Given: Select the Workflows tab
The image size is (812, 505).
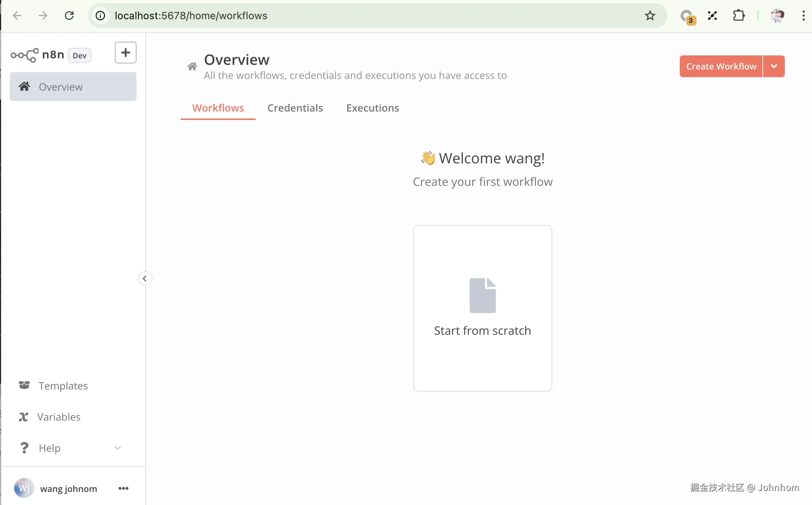Looking at the screenshot, I should [218, 108].
